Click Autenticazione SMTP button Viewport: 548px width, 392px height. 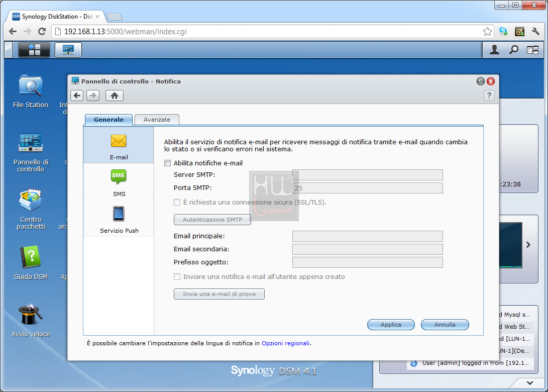coord(212,220)
